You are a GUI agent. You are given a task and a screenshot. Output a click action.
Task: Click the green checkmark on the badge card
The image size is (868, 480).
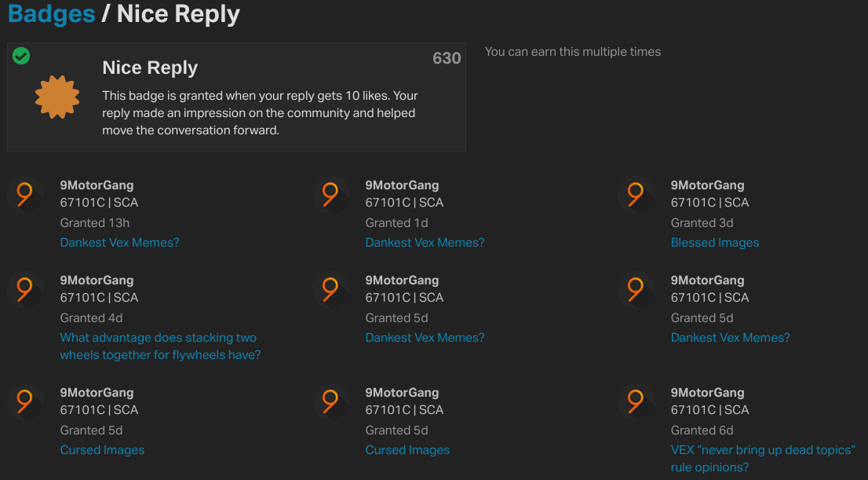pos(21,56)
